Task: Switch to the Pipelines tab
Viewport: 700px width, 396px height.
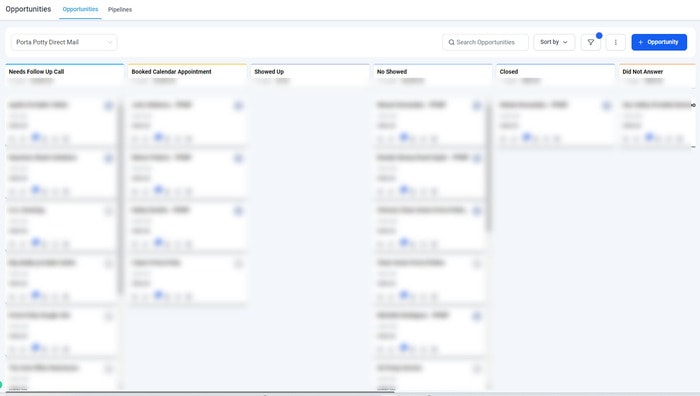Action: [120, 9]
